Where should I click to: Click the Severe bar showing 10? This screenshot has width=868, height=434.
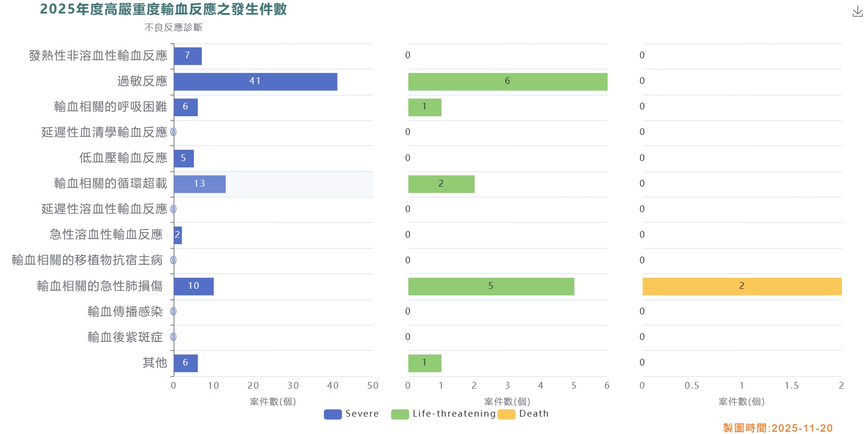(x=193, y=286)
